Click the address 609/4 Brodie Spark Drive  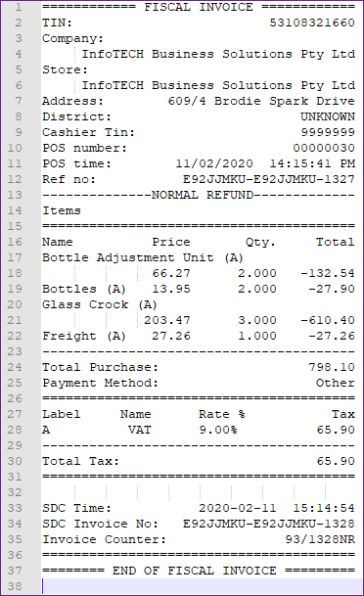pyautogui.click(x=261, y=101)
